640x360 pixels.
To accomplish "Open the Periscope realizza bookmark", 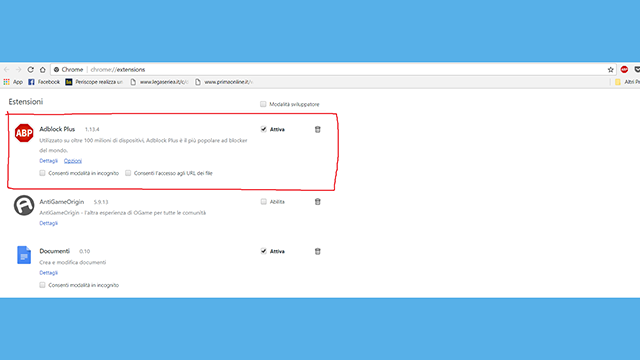I will tap(94, 82).
